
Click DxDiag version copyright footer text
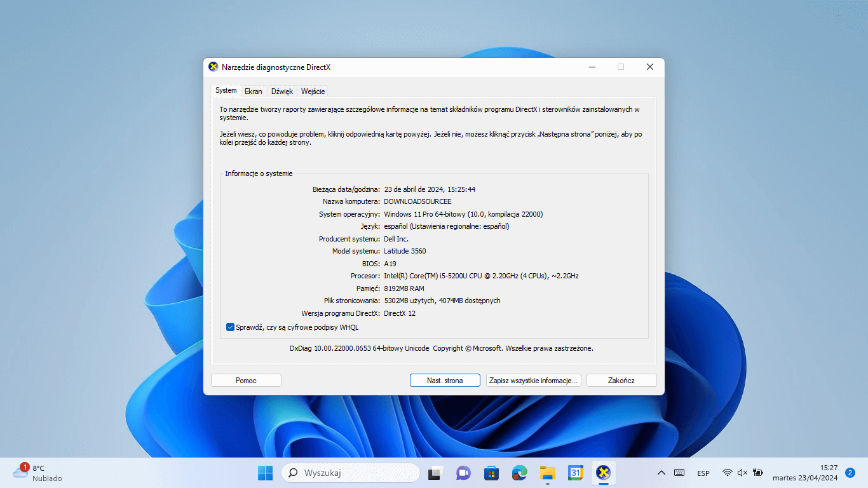pos(442,348)
